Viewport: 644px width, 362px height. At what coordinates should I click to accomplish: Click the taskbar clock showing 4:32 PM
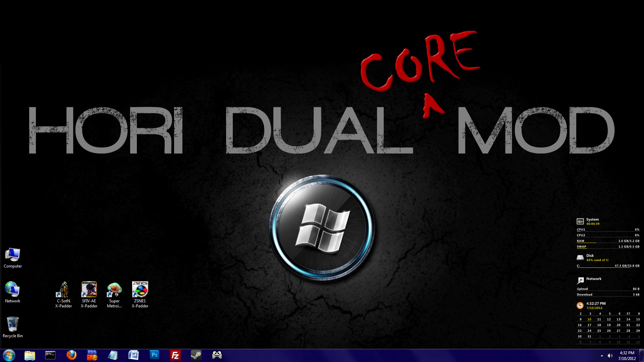(627, 356)
